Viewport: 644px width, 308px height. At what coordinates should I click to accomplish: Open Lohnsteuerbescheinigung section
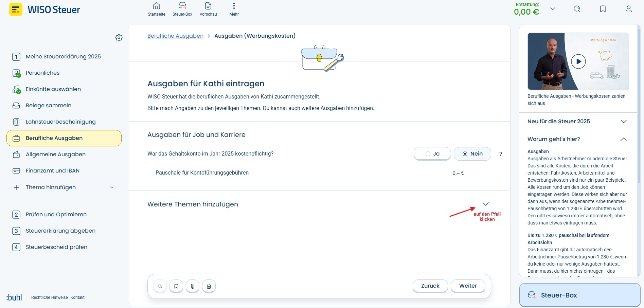pos(64,122)
